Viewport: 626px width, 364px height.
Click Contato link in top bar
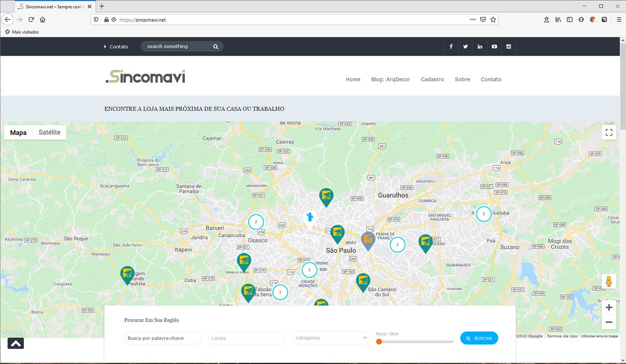click(118, 46)
